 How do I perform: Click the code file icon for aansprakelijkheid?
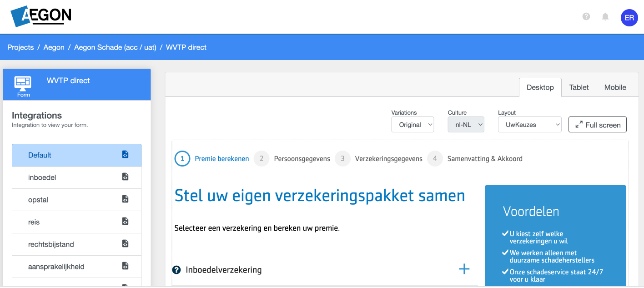125,266
